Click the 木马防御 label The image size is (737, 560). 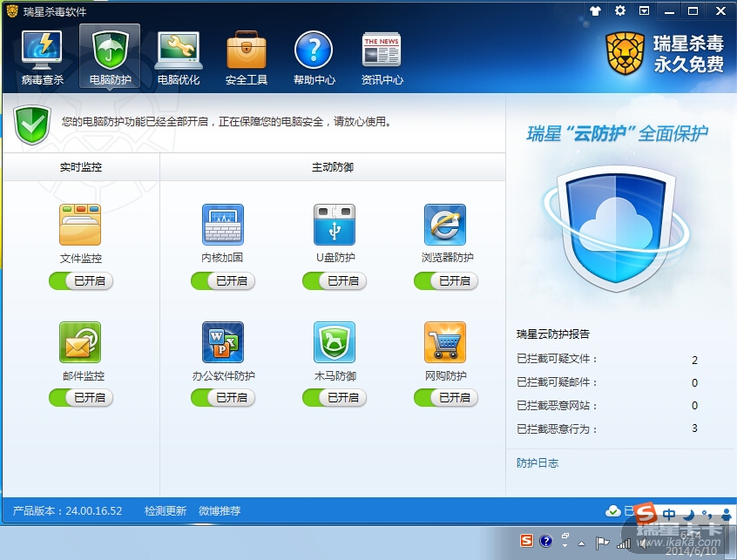(335, 376)
